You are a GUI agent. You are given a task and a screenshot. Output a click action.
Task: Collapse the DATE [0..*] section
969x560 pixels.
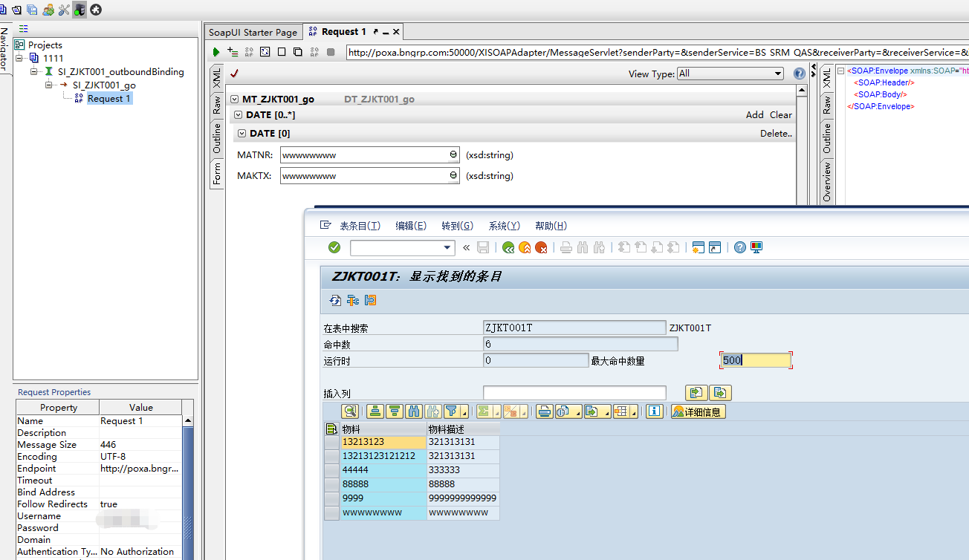[242, 115]
